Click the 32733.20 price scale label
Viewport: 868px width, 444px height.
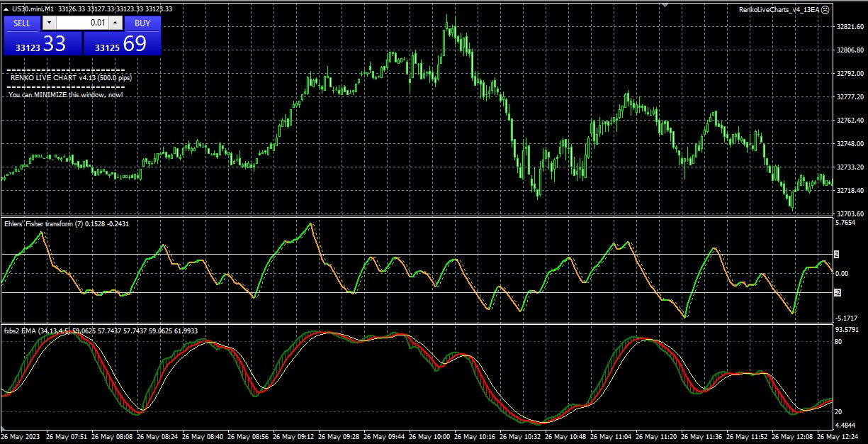pos(849,167)
